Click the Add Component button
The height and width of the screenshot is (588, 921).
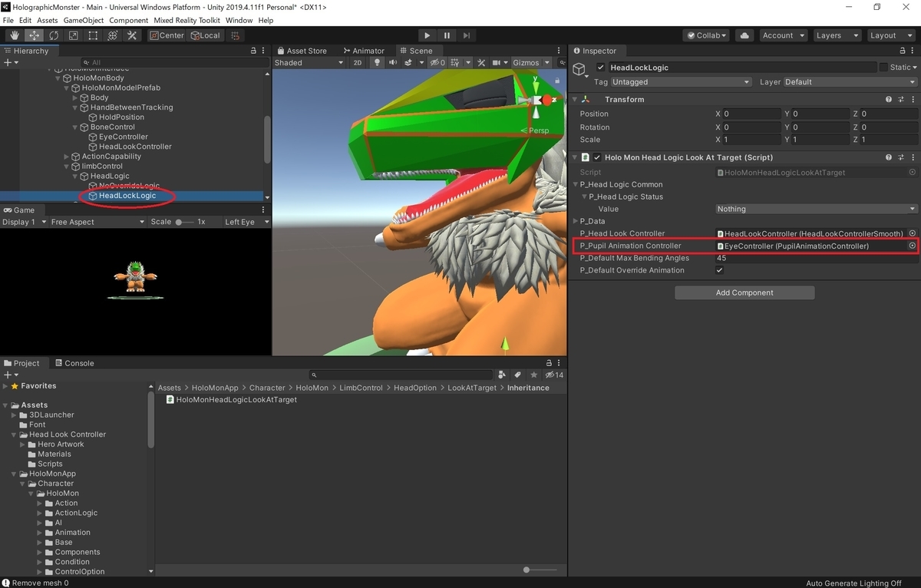point(744,292)
